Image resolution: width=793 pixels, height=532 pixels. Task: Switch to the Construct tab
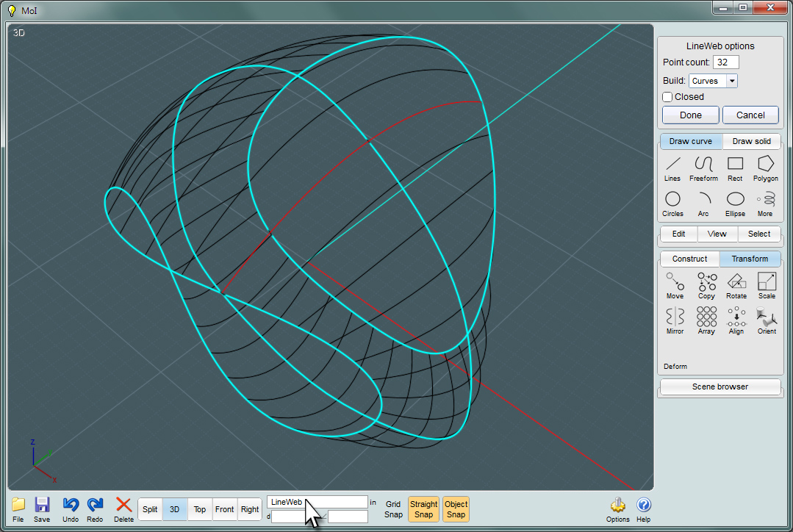[x=689, y=259]
